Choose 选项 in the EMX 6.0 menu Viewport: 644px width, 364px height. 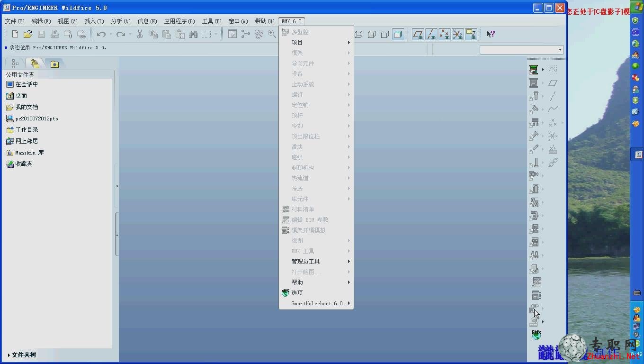pyautogui.click(x=316, y=293)
